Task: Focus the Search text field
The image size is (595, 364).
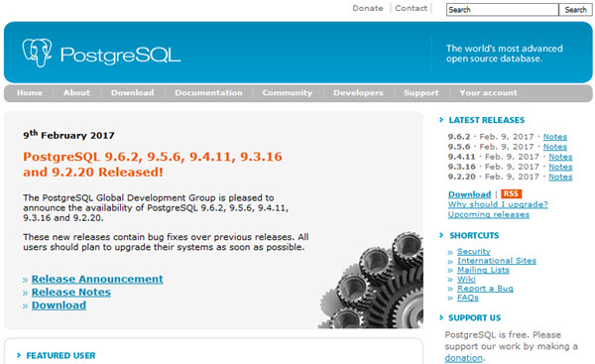Action: coord(503,10)
